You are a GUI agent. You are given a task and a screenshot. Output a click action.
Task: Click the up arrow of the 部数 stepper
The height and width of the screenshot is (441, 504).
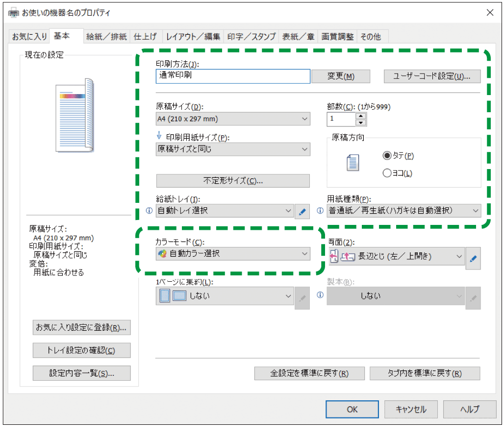click(360, 116)
